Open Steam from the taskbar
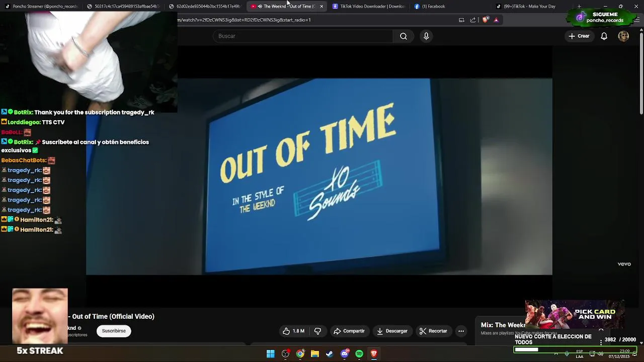 [330, 354]
